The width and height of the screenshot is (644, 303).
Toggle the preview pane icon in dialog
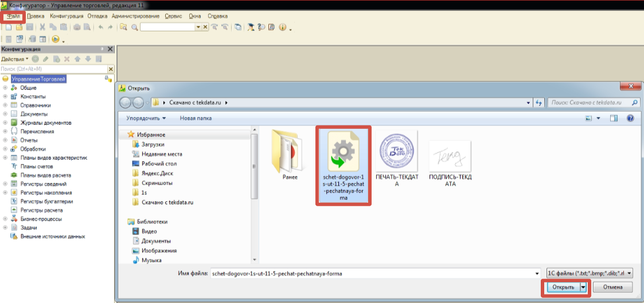614,119
